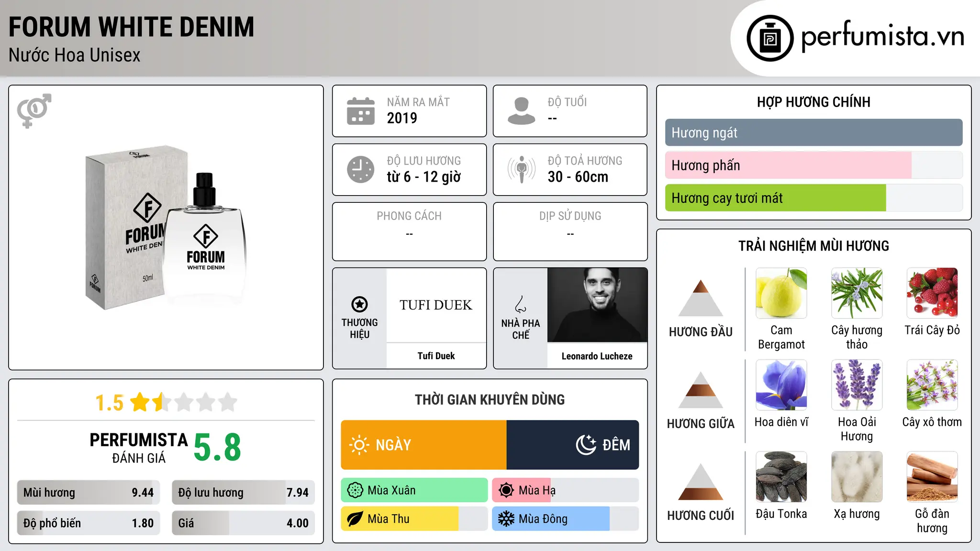Click the PHONG CÁCH style card

409,231
